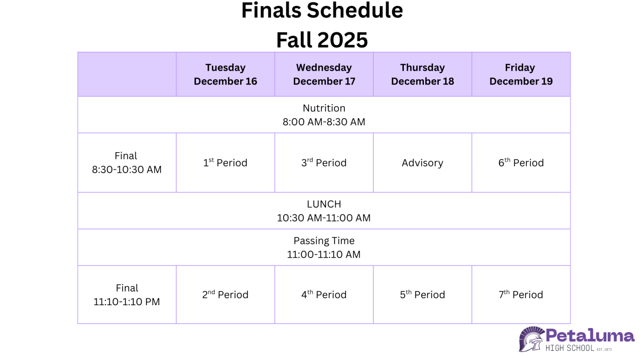Screen dimensions: 644x358
Task: Click the Final 11:10-1:10 PM row label
Action: (127, 294)
